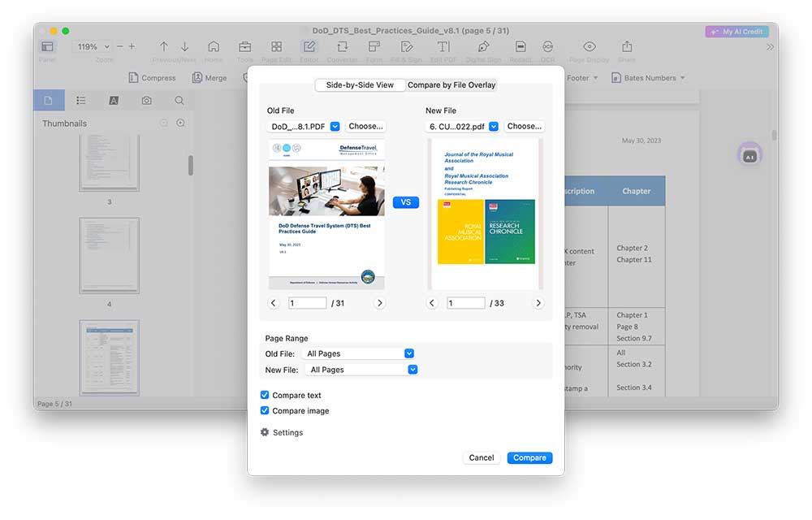The height and width of the screenshot is (520, 812).
Task: Open the Page Display eye icon
Action: point(590,46)
